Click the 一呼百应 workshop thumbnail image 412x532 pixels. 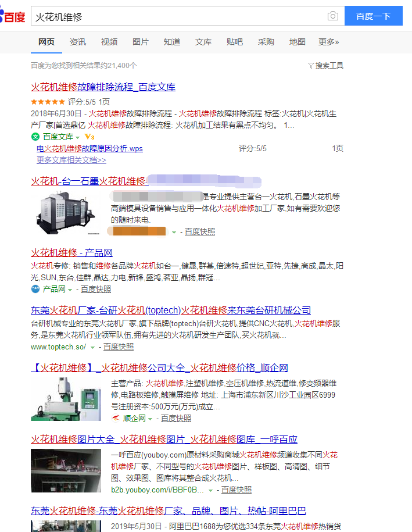(66, 470)
